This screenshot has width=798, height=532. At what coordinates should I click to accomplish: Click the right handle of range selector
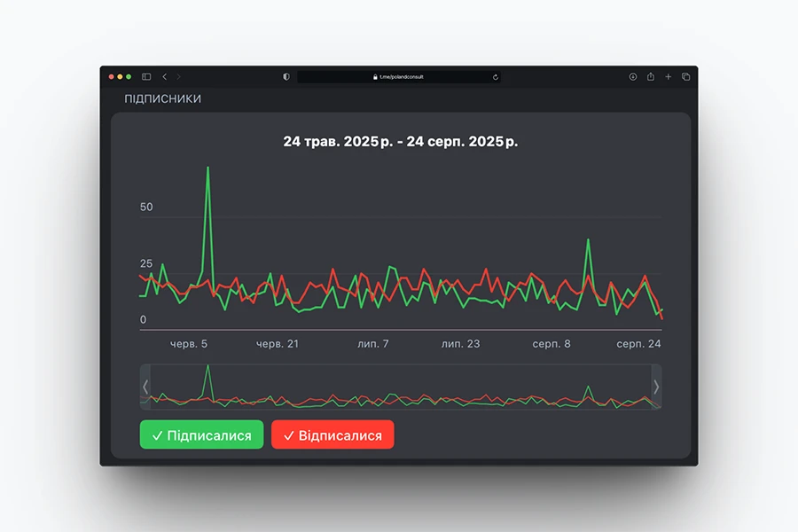[x=656, y=387]
